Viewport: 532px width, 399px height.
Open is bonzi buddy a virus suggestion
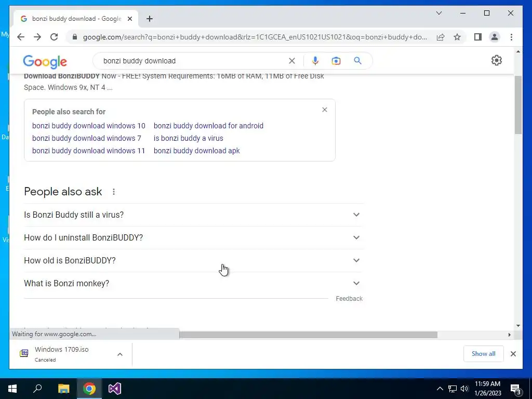(x=188, y=138)
